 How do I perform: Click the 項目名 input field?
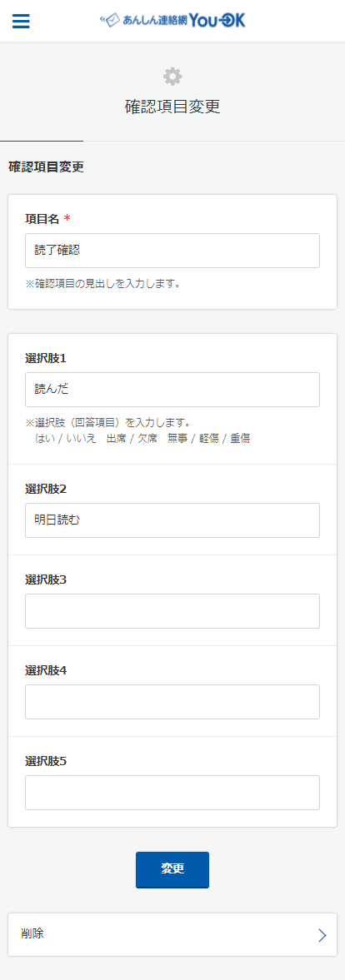(172, 251)
